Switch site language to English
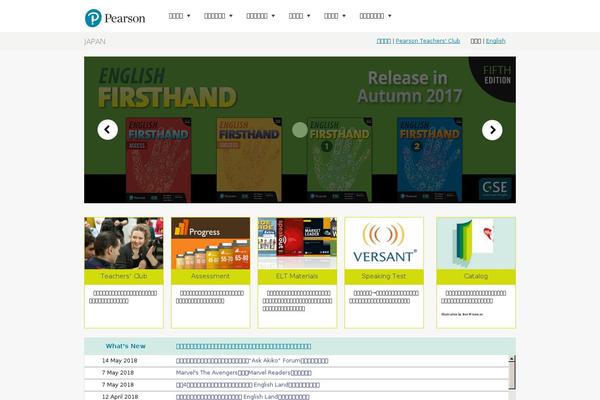 coord(496,41)
